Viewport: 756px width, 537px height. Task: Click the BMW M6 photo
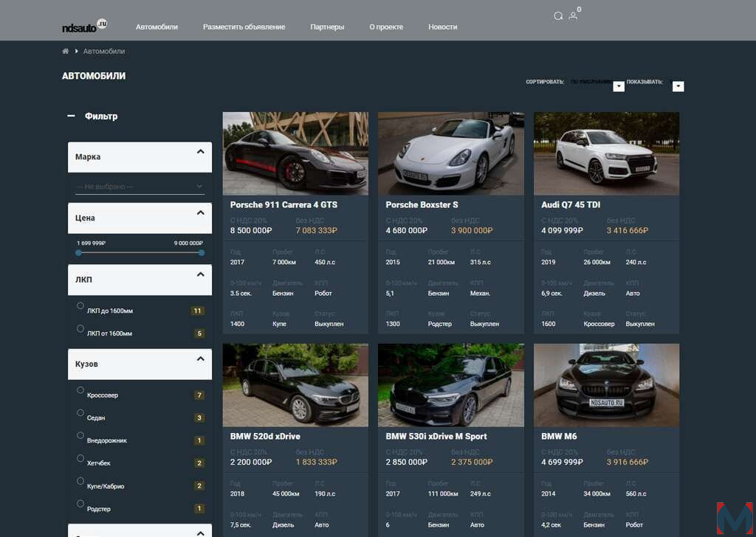tap(607, 385)
